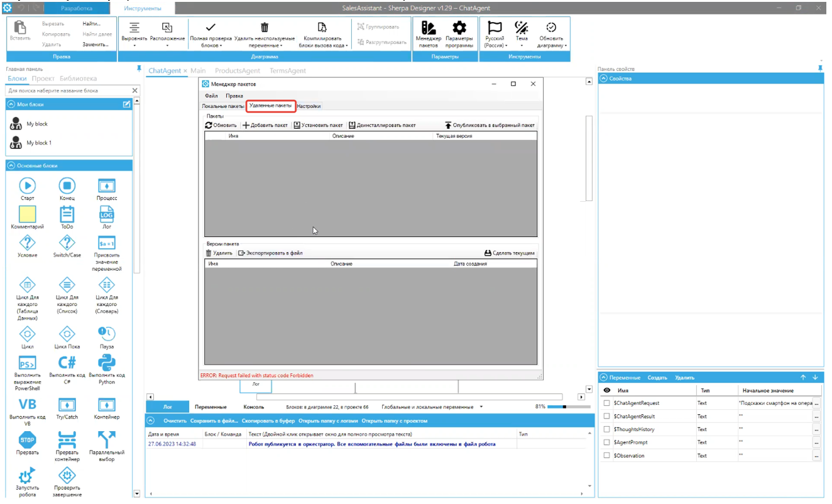Open the ProductsAgent diagram tab
The width and height of the screenshot is (832, 504).
(238, 71)
